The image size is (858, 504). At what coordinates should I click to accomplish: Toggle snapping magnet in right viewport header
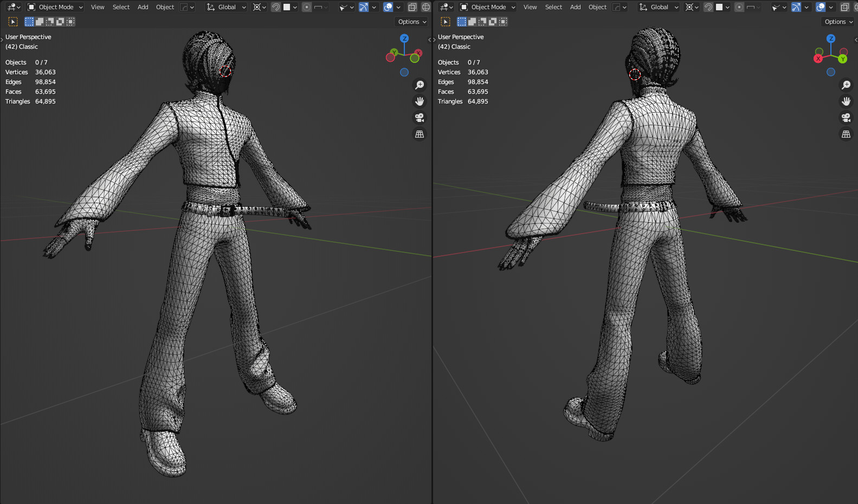point(708,7)
